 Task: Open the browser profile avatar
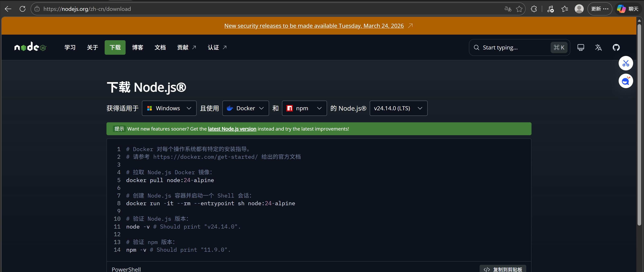pos(579,9)
